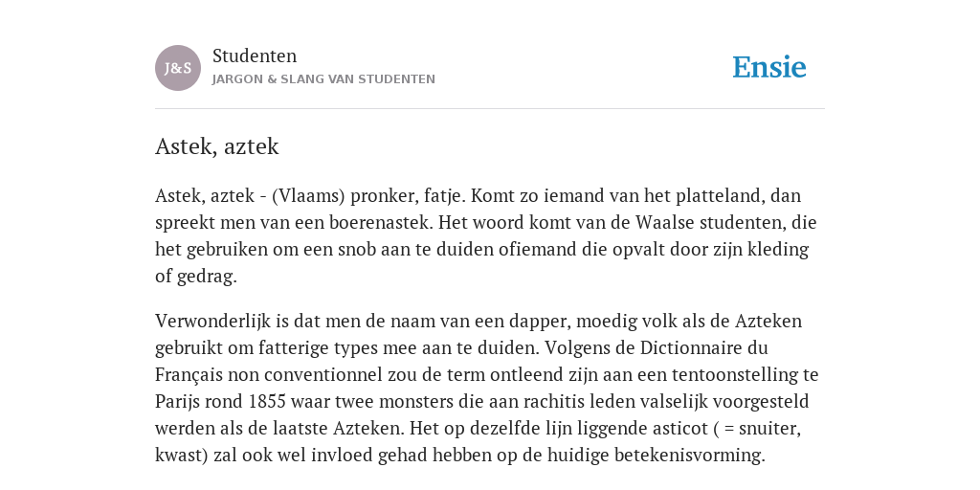This screenshot has height=490, width=980.
Task: Click the horizontal divider below header
Action: 490,109
